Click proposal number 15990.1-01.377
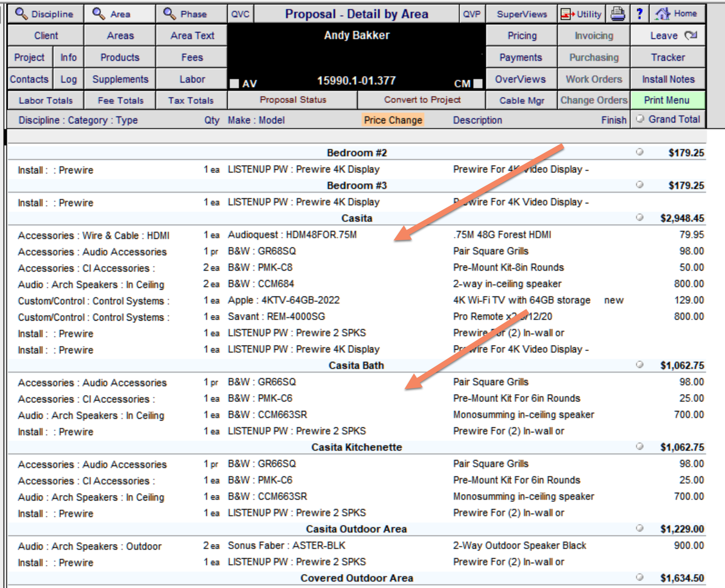The width and height of the screenshot is (725, 588). (356, 80)
